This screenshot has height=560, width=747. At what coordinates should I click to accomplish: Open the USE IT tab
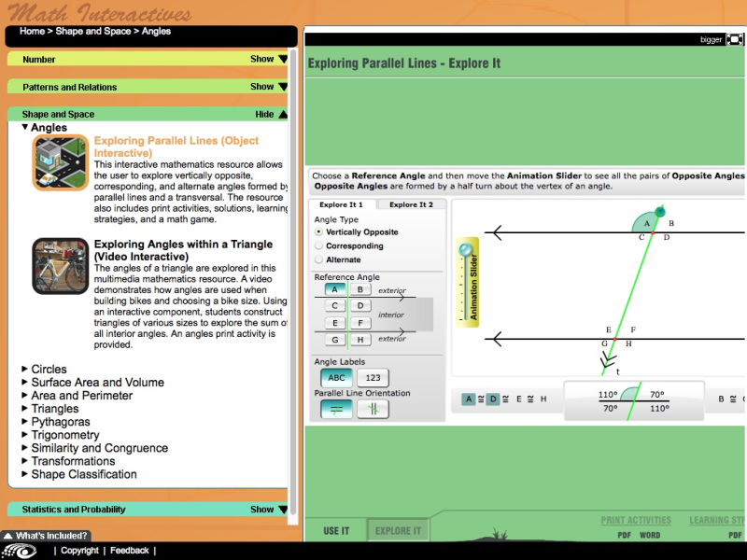coord(336,530)
